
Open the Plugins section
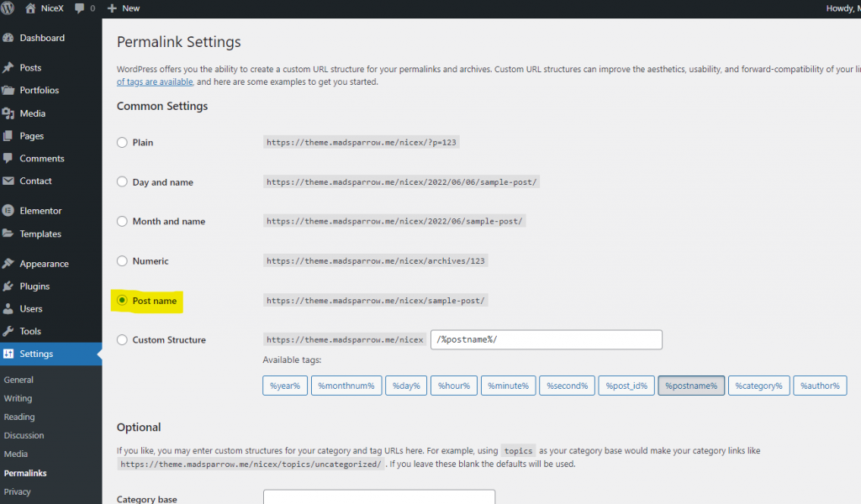tap(37, 286)
